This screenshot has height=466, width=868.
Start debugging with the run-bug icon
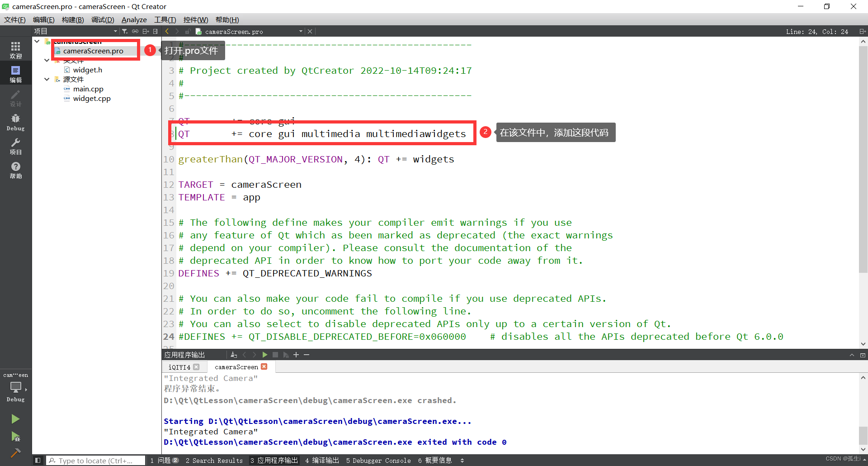(15, 437)
